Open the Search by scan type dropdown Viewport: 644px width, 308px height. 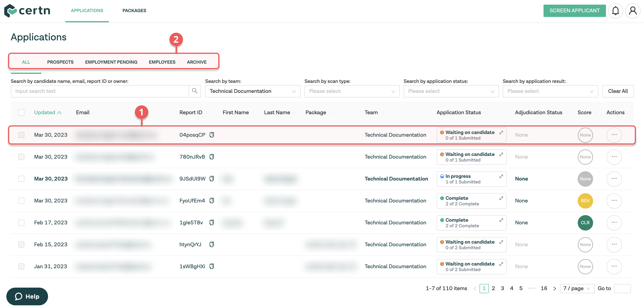point(352,91)
